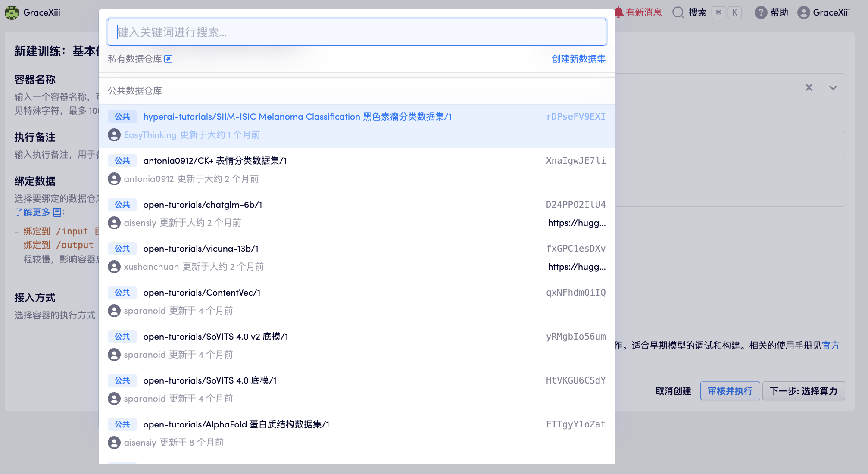Click the help question mark icon

[x=761, y=12]
